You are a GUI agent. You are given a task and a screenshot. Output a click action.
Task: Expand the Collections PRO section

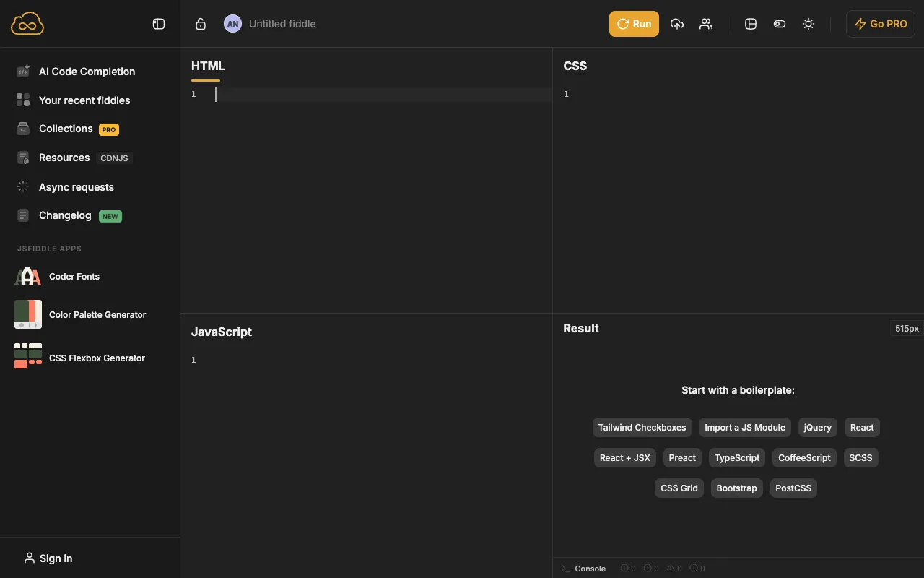point(65,129)
